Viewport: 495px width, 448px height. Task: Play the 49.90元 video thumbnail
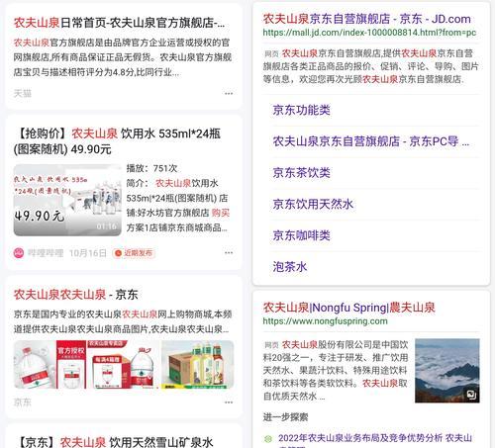(67, 200)
